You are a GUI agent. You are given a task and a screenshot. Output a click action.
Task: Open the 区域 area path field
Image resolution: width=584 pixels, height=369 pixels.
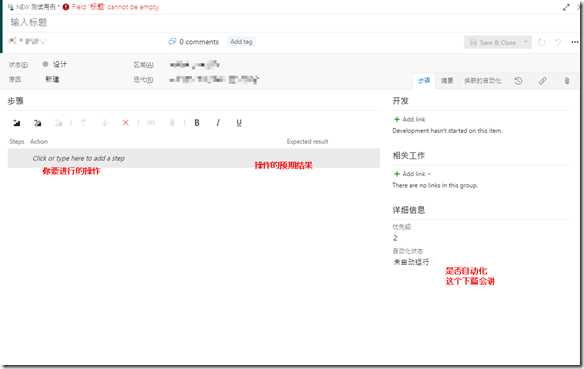coord(194,65)
